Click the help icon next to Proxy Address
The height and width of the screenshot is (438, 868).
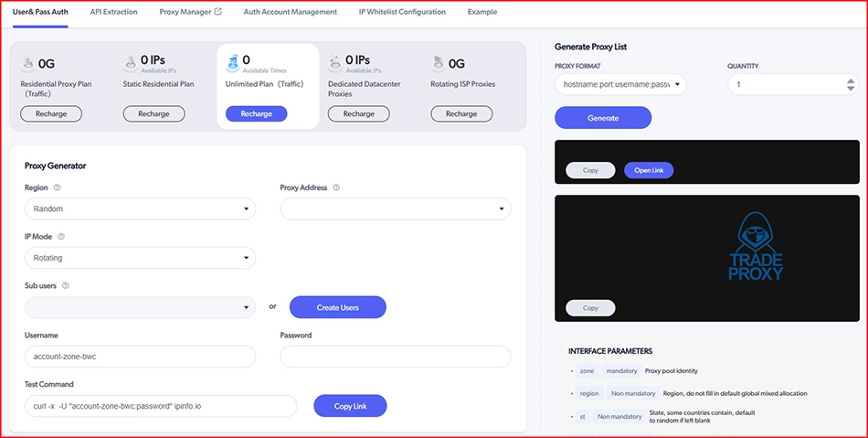pos(336,187)
